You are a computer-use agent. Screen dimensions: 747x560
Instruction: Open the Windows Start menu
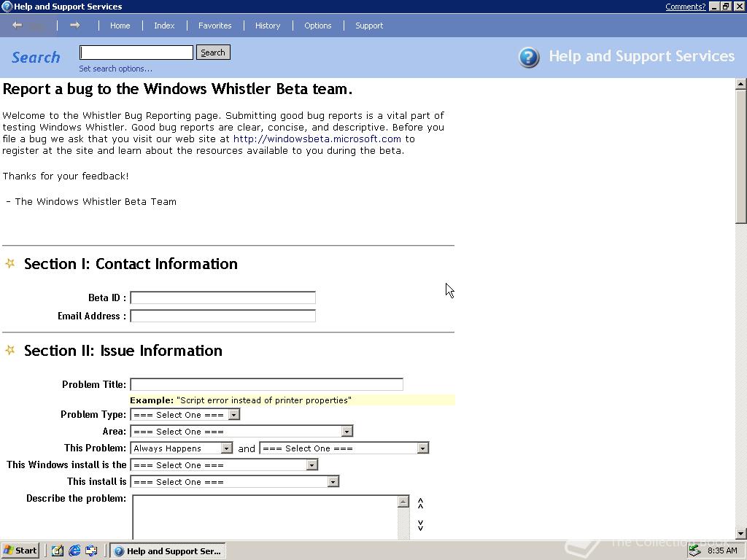20,551
